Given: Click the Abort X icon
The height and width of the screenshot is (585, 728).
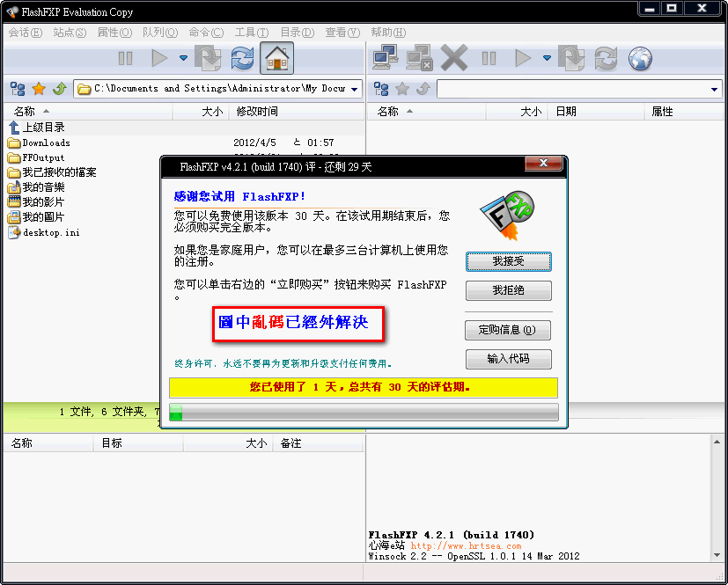Looking at the screenshot, I should 454,58.
